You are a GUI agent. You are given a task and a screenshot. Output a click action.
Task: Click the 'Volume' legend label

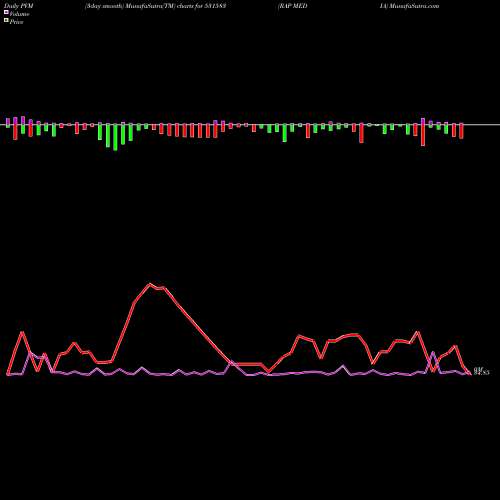(19, 14)
